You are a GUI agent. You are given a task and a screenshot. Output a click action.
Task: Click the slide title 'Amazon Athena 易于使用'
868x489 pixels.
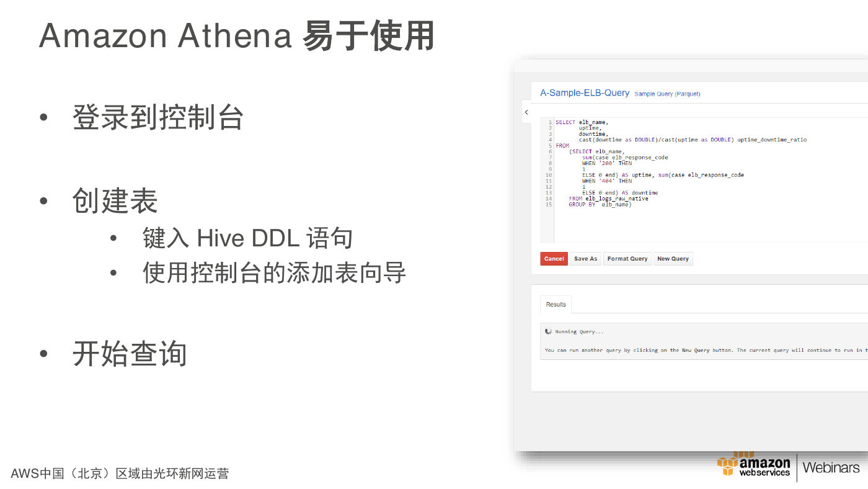[236, 35]
